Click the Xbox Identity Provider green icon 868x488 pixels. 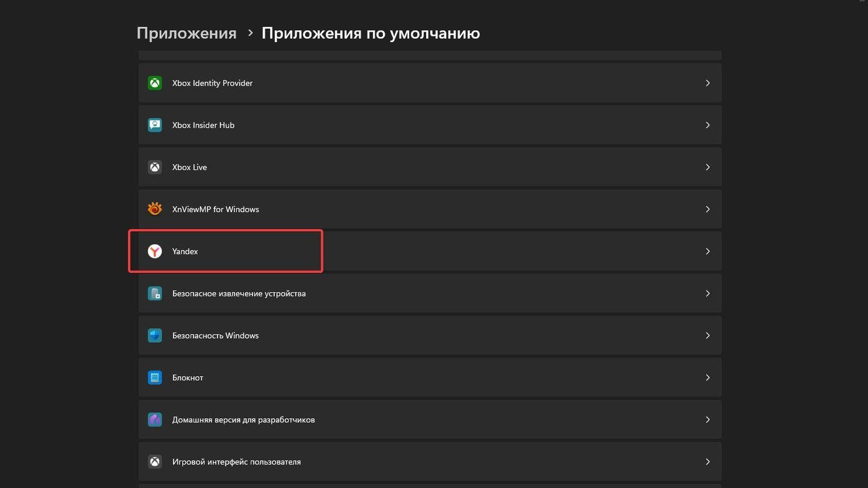[155, 83]
